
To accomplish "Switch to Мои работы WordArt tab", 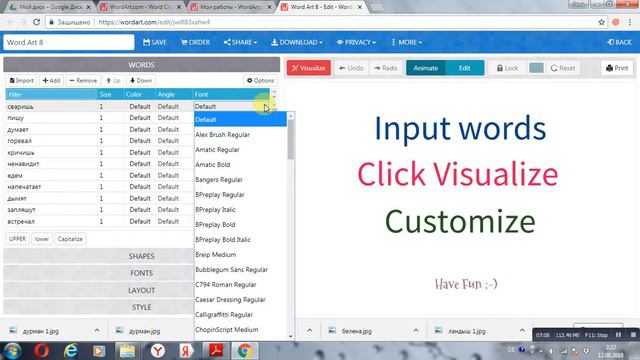I will tap(231, 7).
